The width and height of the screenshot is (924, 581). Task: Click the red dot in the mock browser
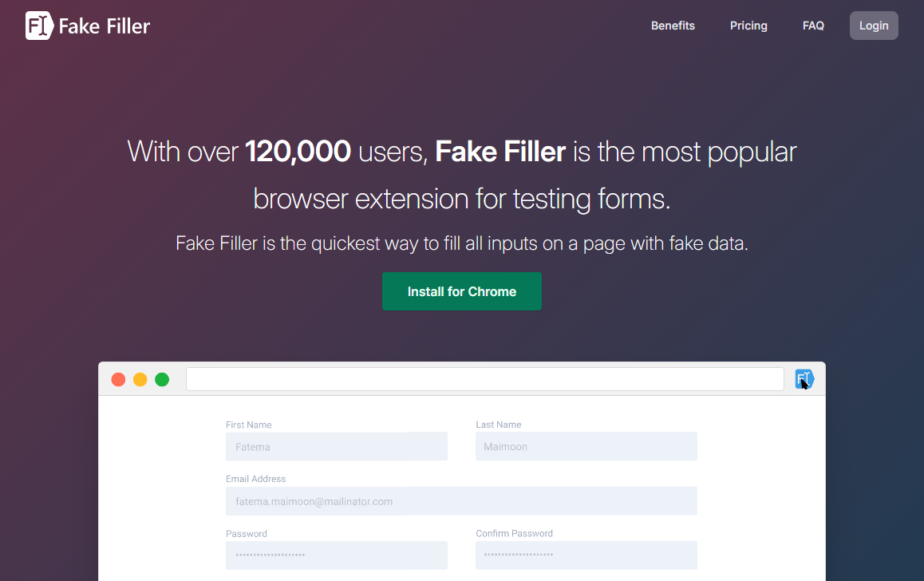pyautogui.click(x=118, y=379)
